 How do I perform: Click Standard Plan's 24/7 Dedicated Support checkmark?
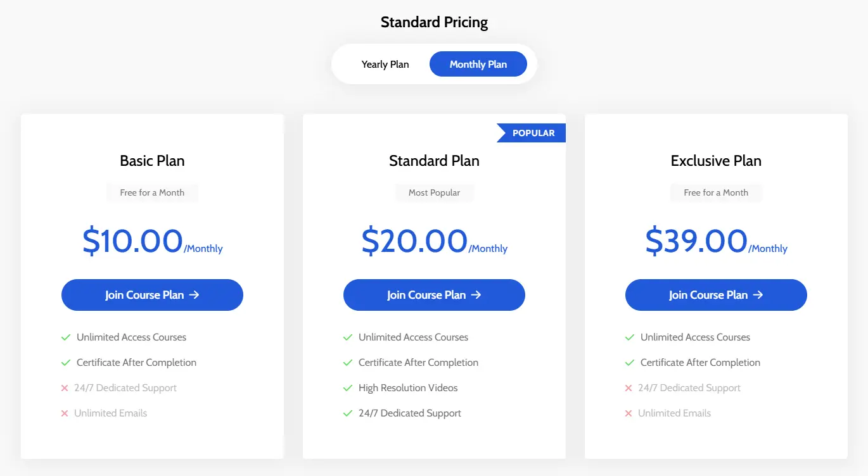(x=348, y=413)
